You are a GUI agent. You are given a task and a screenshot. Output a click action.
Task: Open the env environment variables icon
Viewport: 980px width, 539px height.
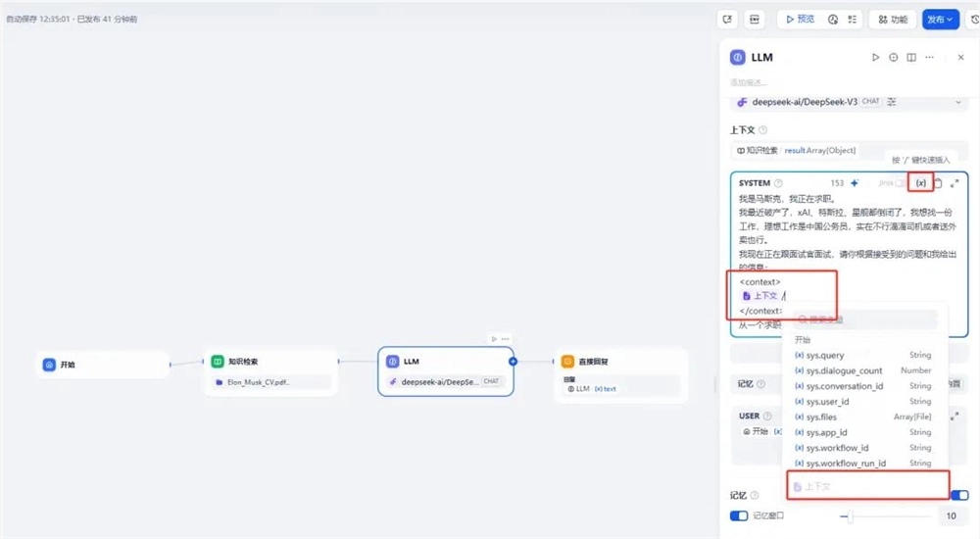pyautogui.click(x=755, y=20)
